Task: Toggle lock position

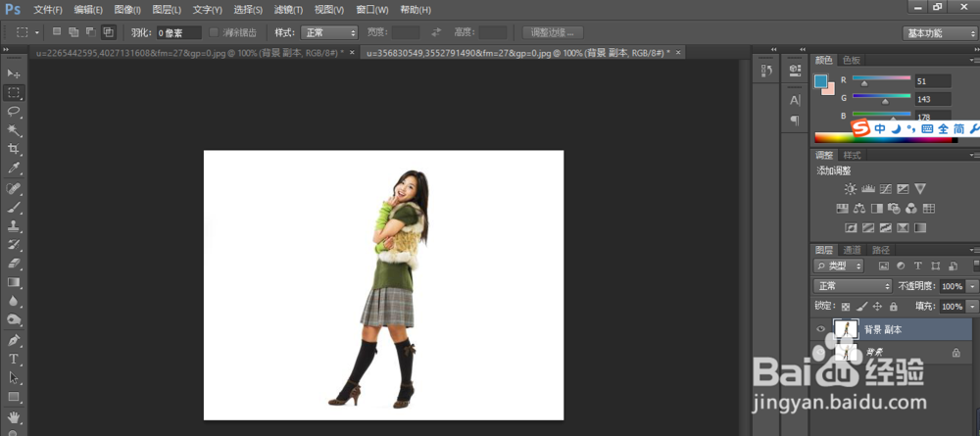Action: coord(877,307)
